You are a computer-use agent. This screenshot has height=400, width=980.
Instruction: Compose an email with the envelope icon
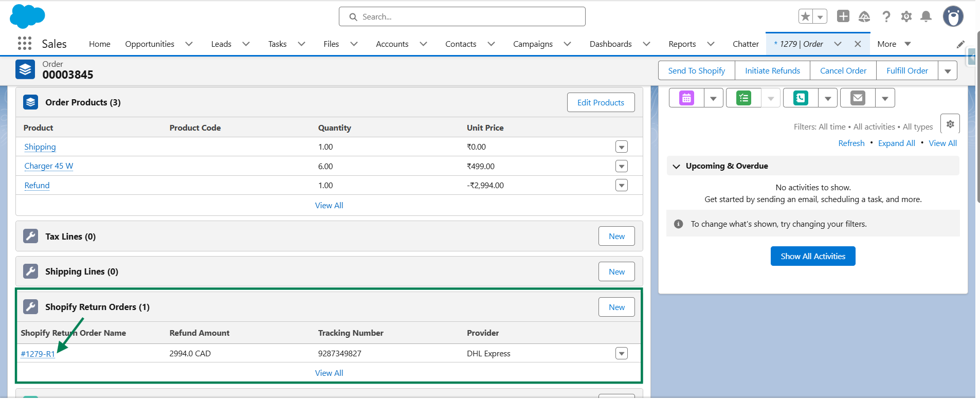[x=858, y=98]
